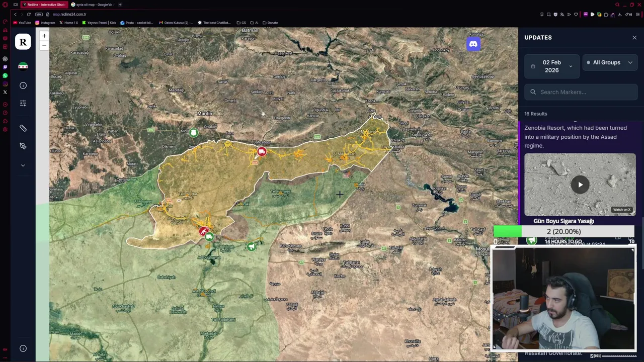Switch to the syria oil map Google tab
This screenshot has width=644, height=362.
pyautogui.click(x=93, y=5)
